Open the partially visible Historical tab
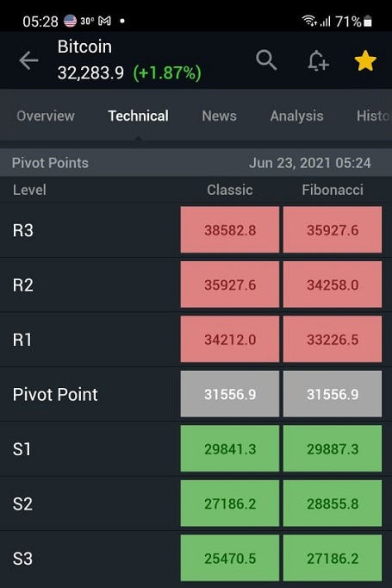This screenshot has width=392, height=588. click(373, 116)
